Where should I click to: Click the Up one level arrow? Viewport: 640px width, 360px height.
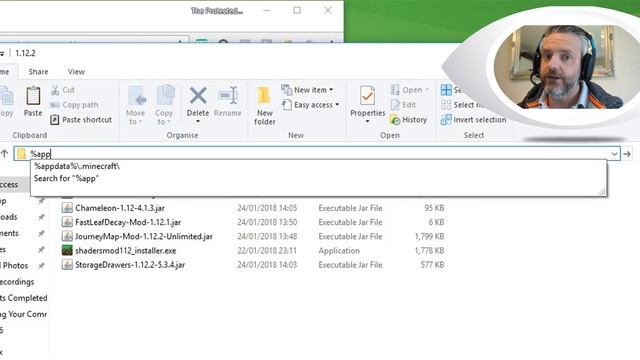(4, 154)
